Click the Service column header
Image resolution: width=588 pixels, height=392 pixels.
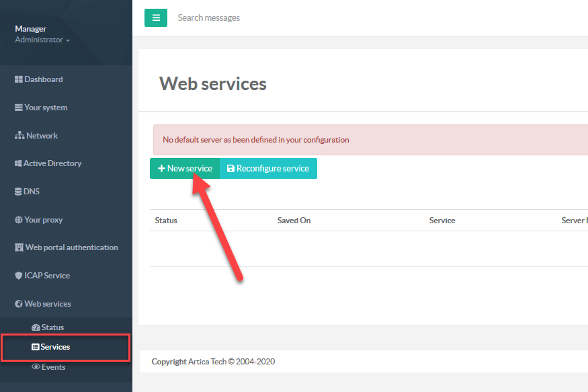[x=442, y=221]
